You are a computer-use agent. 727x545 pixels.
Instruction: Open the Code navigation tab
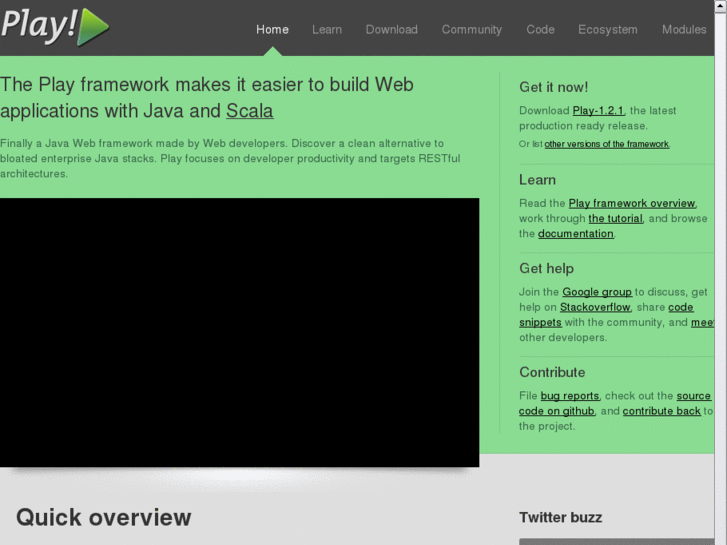pyautogui.click(x=540, y=29)
